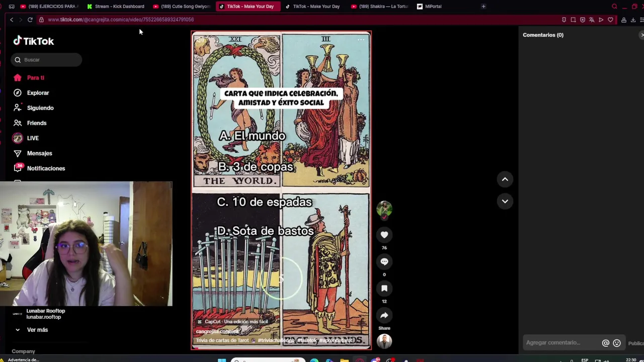
Task: Open the creator's avatar beside the video
Action: coord(384,210)
